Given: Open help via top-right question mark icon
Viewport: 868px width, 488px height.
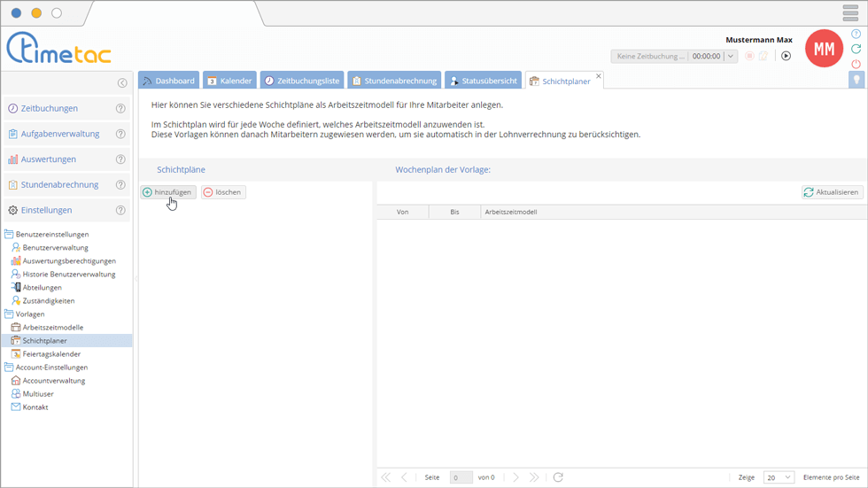Looking at the screenshot, I should click(856, 34).
